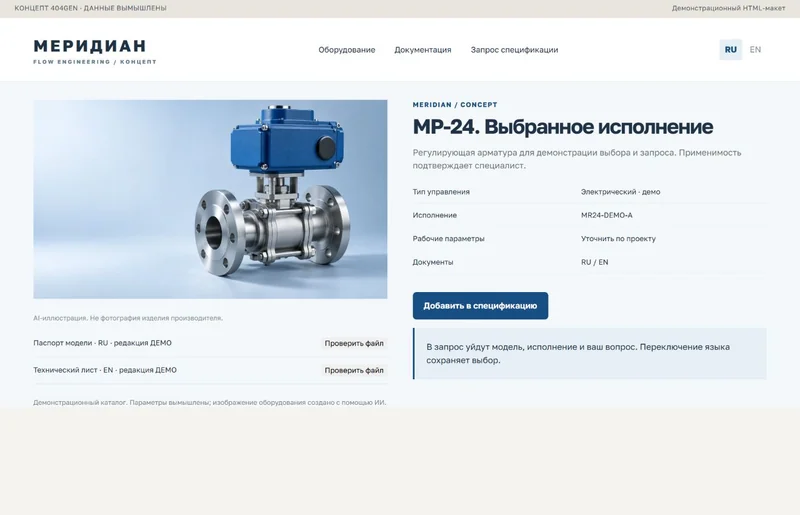Click Проверить файл for Паспорт модели
The image size is (800, 515).
pyautogui.click(x=354, y=344)
